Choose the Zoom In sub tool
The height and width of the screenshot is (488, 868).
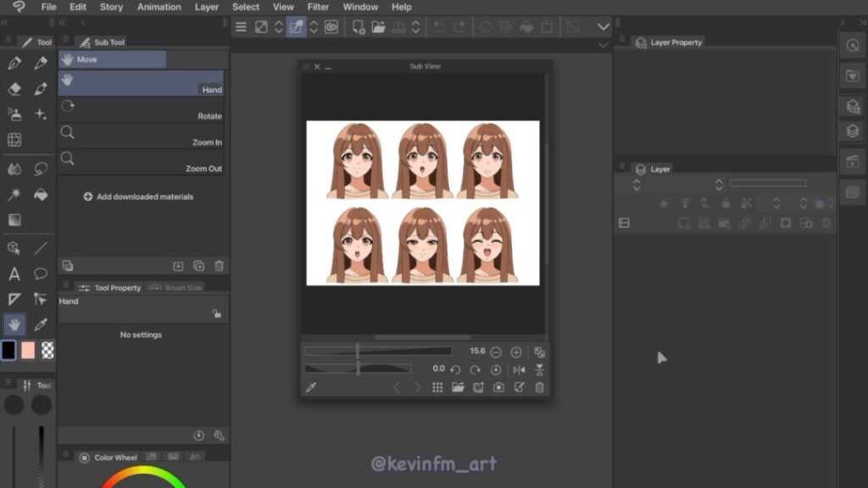pyautogui.click(x=142, y=136)
